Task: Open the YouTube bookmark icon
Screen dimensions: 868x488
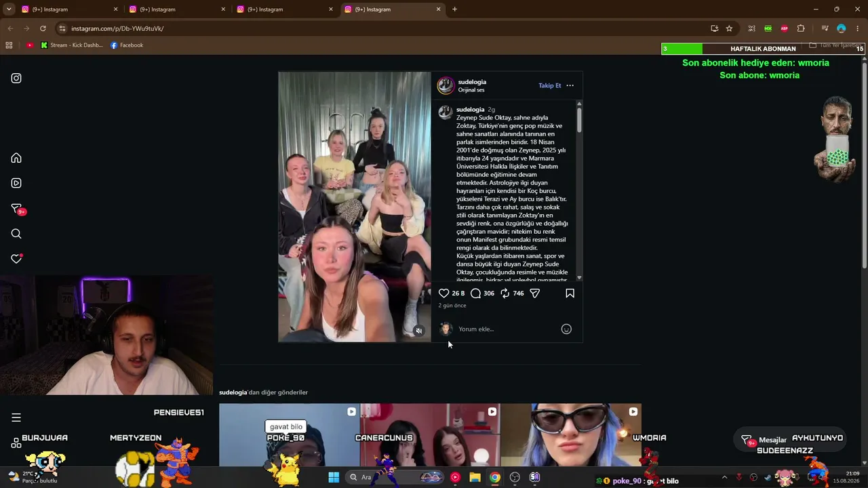Action: tap(30, 45)
